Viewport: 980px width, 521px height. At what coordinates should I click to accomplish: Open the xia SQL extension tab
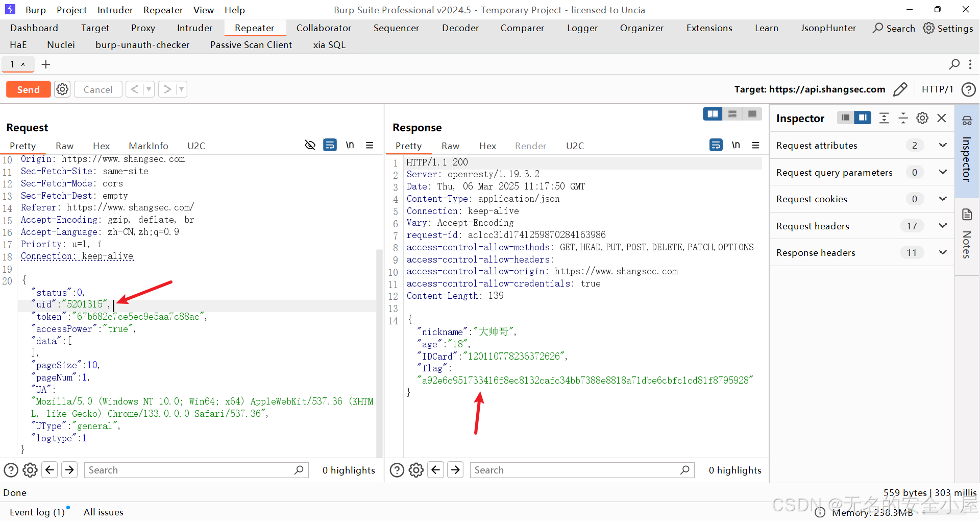point(329,45)
